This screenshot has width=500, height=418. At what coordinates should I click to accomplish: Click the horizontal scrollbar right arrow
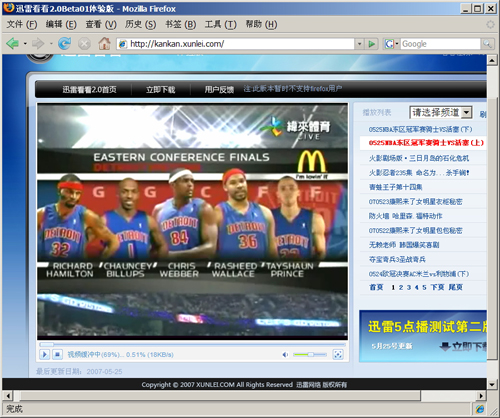coord(480,396)
